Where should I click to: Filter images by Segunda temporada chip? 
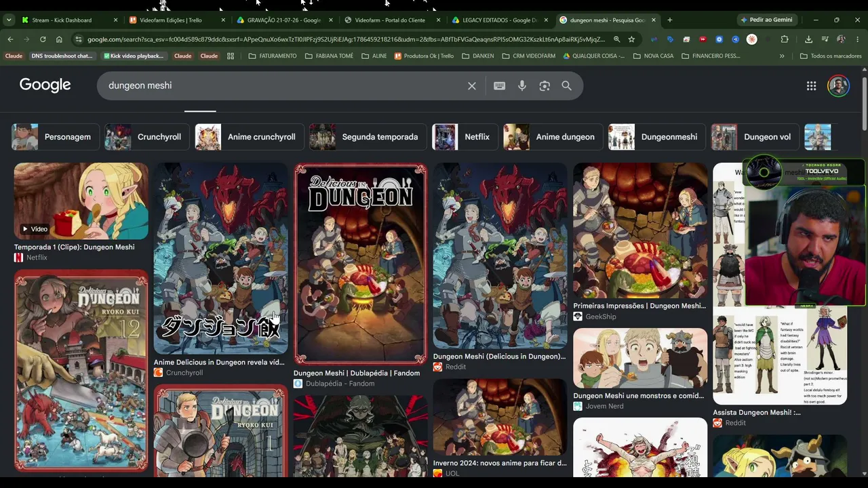(368, 137)
